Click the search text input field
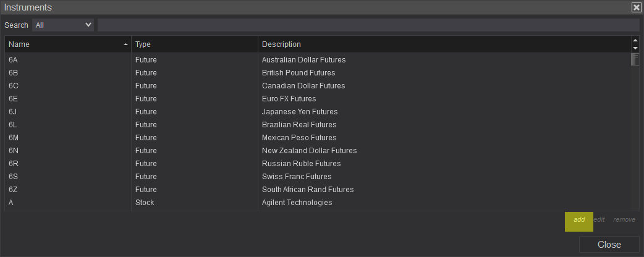Viewport: 644px width, 257px height. pyautogui.click(x=368, y=25)
